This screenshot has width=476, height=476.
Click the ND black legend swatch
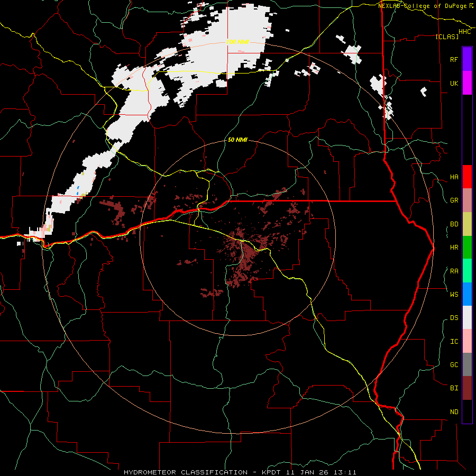tap(467, 411)
